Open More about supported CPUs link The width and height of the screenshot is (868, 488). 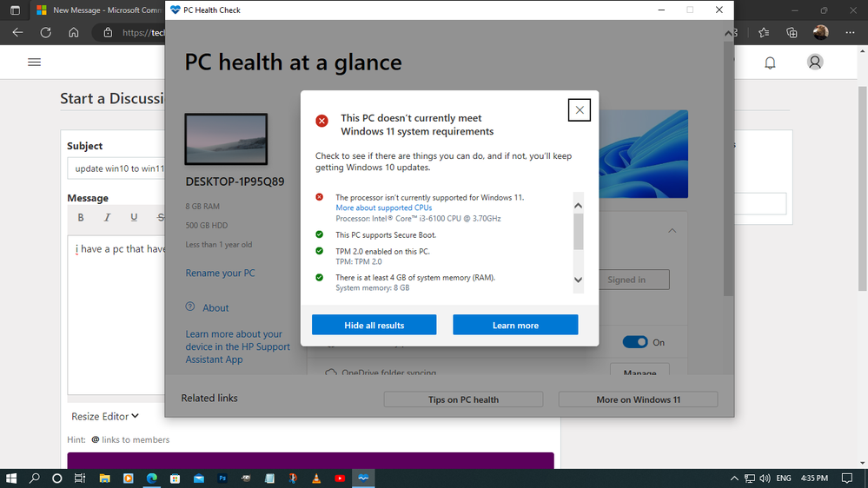click(x=384, y=208)
